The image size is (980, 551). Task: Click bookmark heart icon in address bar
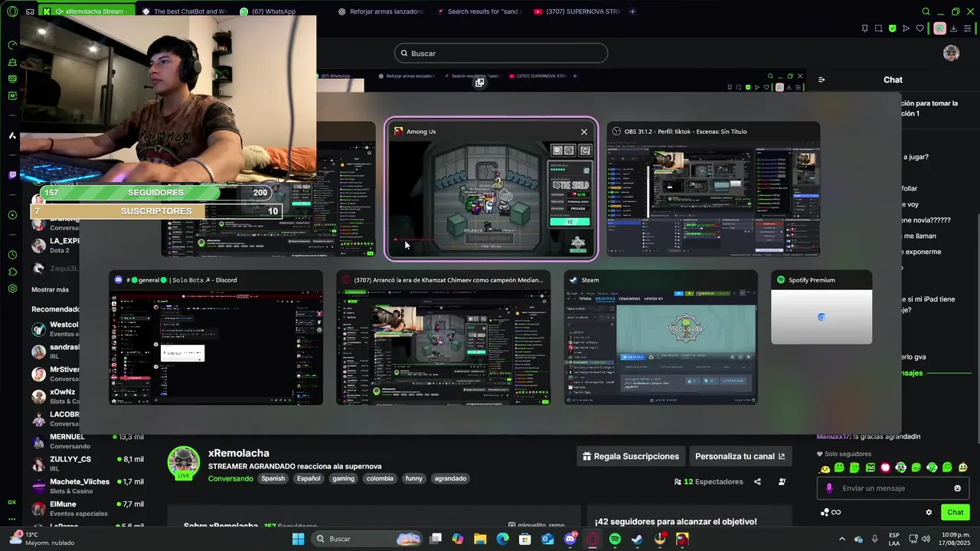pyautogui.click(x=920, y=28)
